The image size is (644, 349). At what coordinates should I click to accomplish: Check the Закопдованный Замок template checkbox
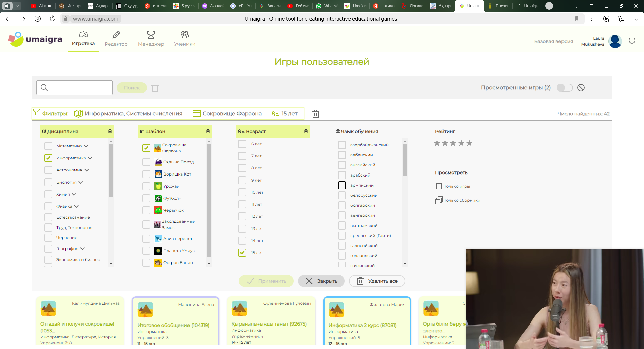point(146,225)
